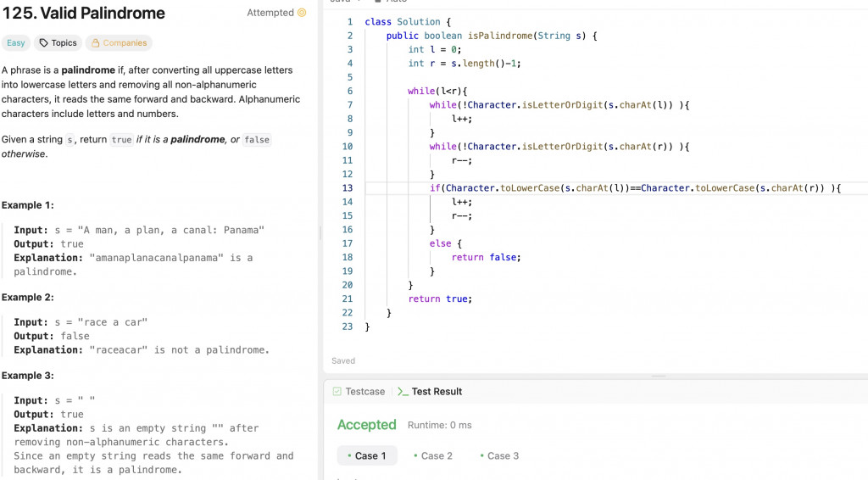This screenshot has width=868, height=480.
Task: Click the Attempted status label
Action: (270, 13)
